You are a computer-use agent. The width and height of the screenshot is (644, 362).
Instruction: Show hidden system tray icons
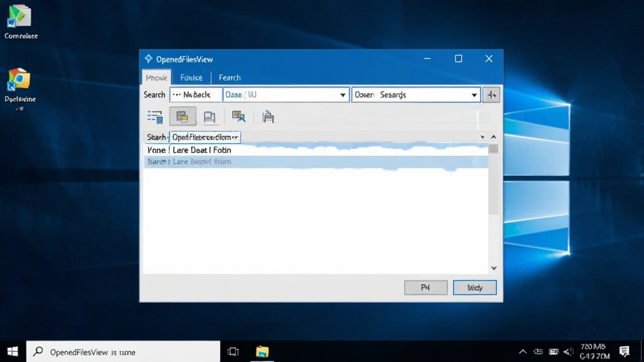[x=523, y=352]
